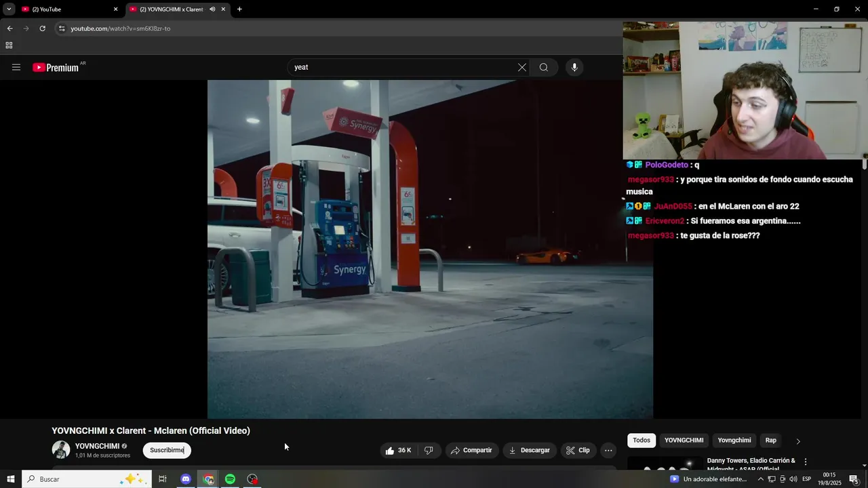Switch to Chrome on taskbar

coord(208,479)
